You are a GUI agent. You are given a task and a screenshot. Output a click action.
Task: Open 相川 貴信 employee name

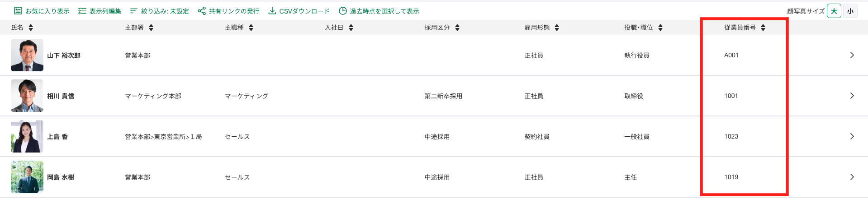click(61, 96)
